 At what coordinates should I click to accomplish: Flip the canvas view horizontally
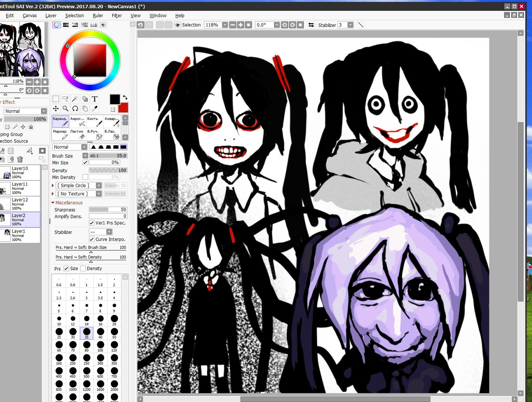311,25
